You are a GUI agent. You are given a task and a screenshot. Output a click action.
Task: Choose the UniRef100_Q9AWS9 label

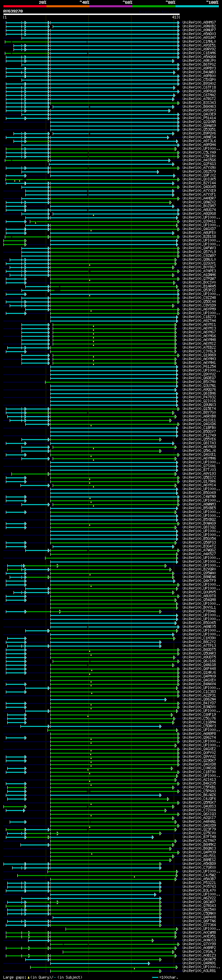point(199,125)
